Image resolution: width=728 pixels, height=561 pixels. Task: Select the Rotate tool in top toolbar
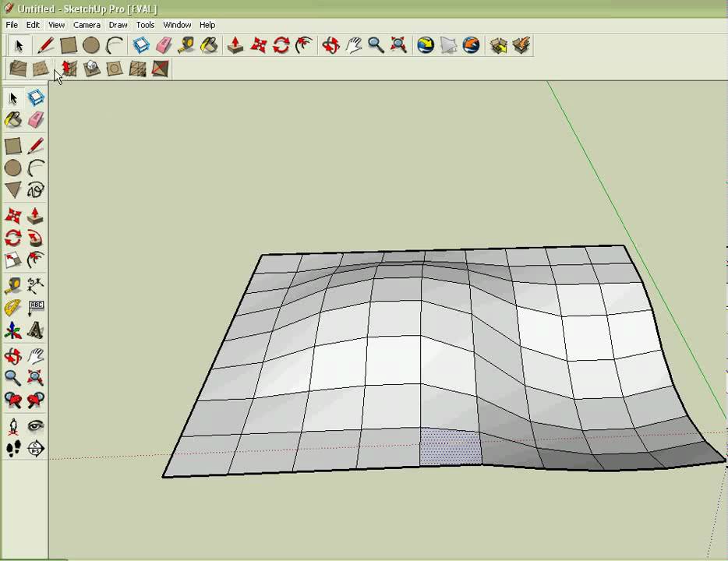pyautogui.click(x=281, y=45)
